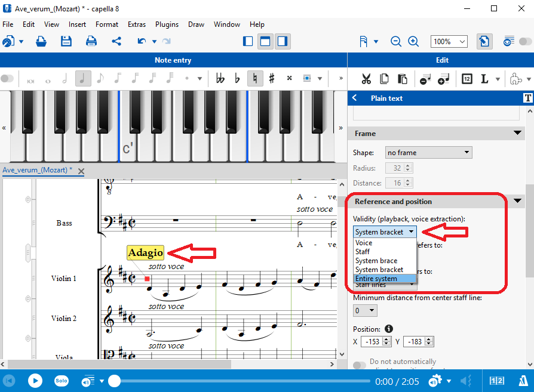Select the sharp accidental
Viewport: 534px width, 392px height.
tap(271, 79)
